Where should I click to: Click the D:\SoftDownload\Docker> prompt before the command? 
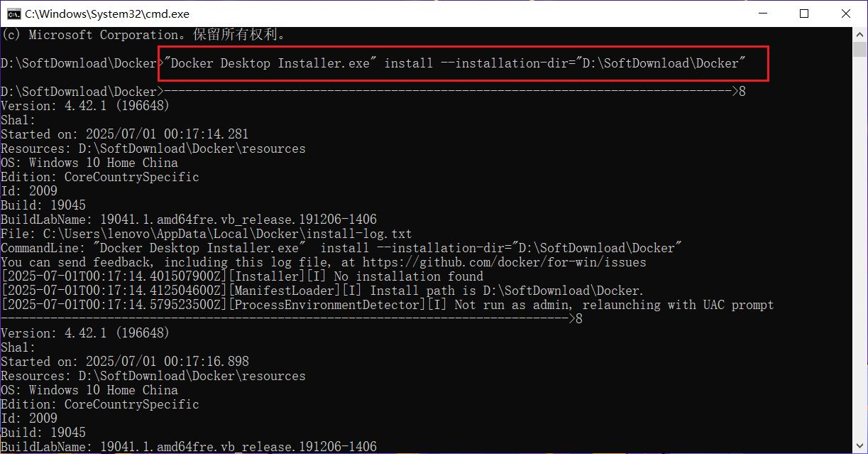click(x=82, y=63)
